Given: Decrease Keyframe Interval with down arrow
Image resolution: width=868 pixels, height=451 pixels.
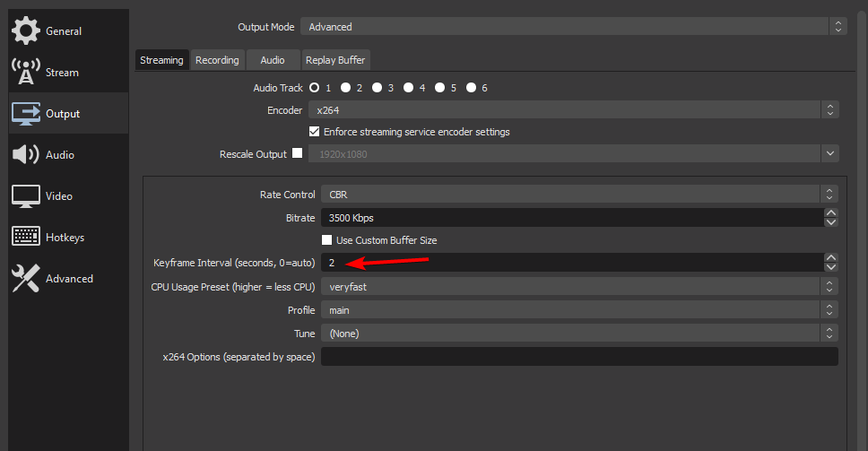Looking at the screenshot, I should (831, 267).
